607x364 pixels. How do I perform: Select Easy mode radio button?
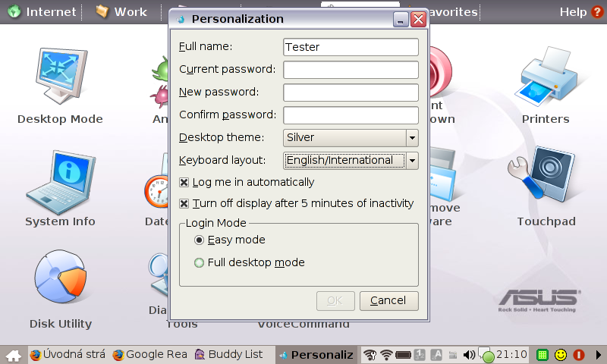pyautogui.click(x=199, y=240)
